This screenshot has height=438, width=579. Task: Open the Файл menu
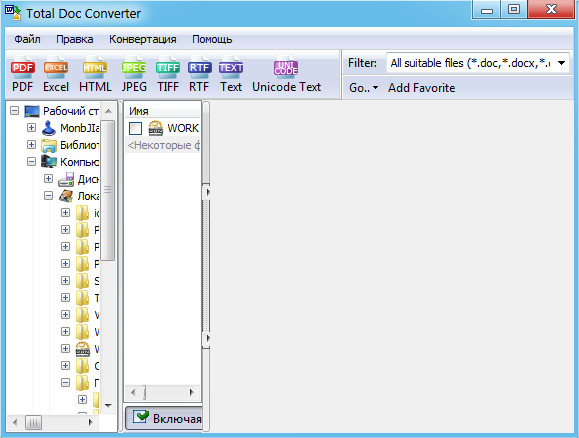click(x=27, y=39)
